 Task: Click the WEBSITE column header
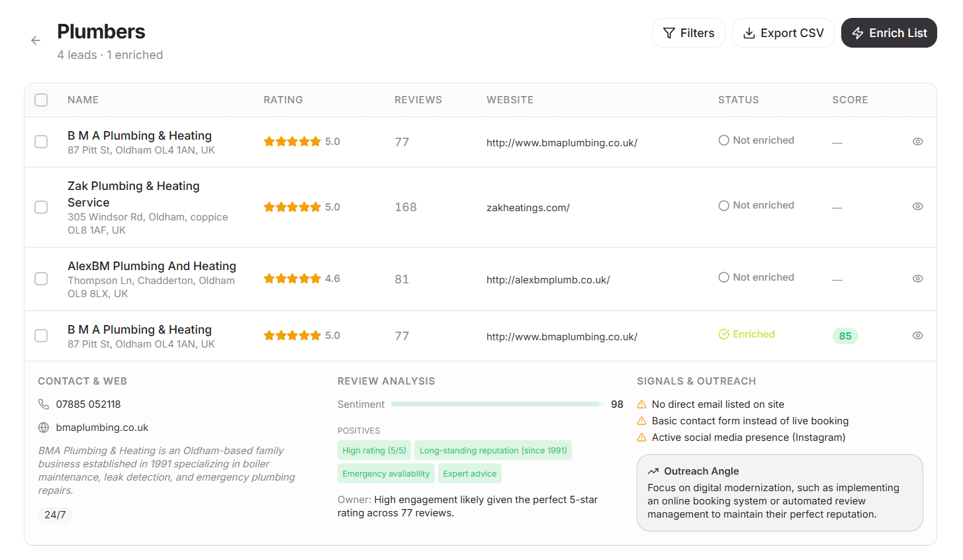pos(510,100)
